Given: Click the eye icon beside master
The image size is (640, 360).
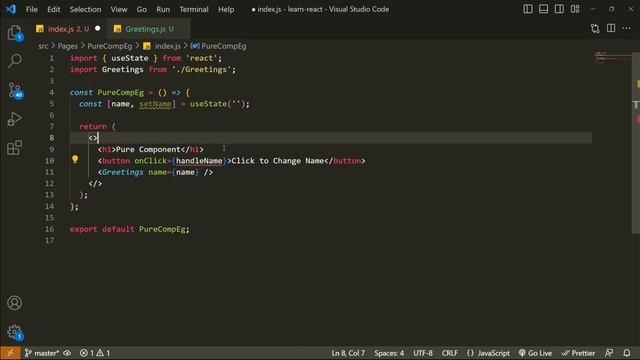Looking at the screenshot, I should click(x=67, y=353).
